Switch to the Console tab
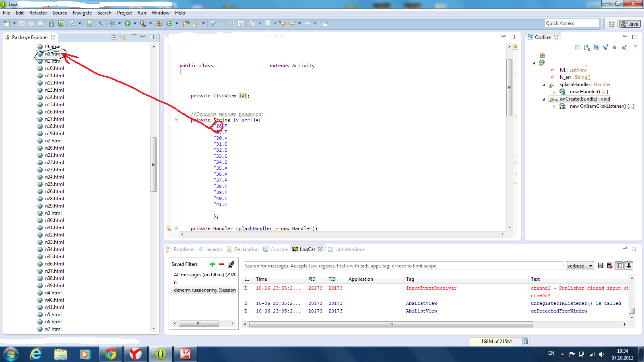Viewport: 644px width, 362px height. (276, 249)
